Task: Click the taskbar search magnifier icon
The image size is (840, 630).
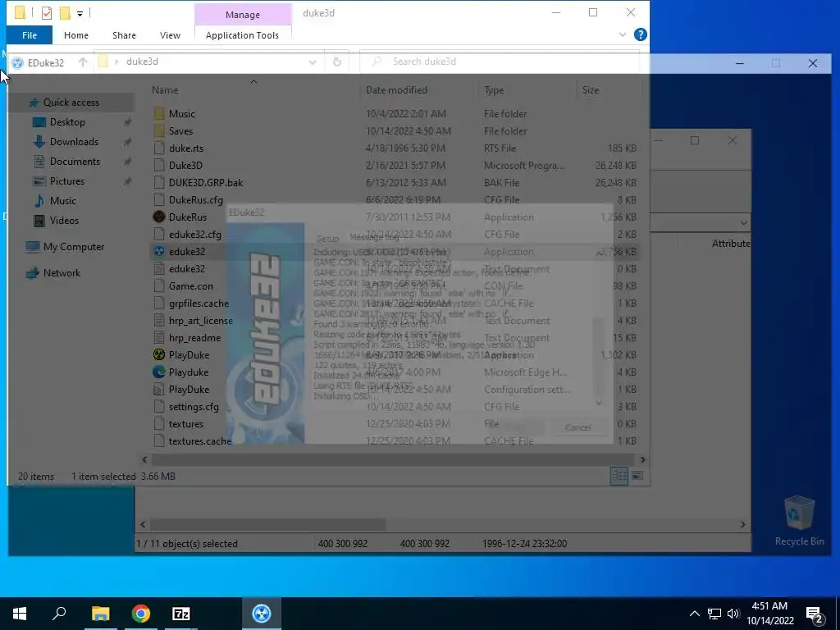Action: [59, 614]
